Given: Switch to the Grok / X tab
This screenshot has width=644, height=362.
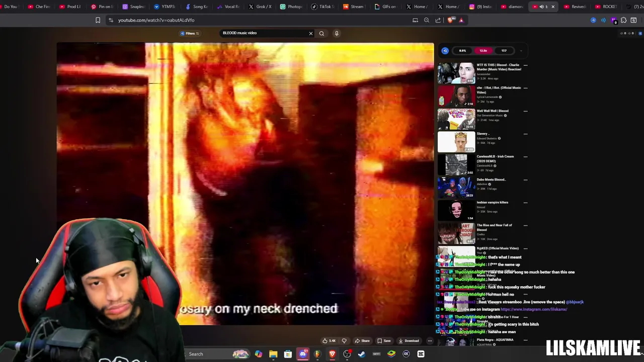Looking at the screenshot, I should pyautogui.click(x=260, y=7).
